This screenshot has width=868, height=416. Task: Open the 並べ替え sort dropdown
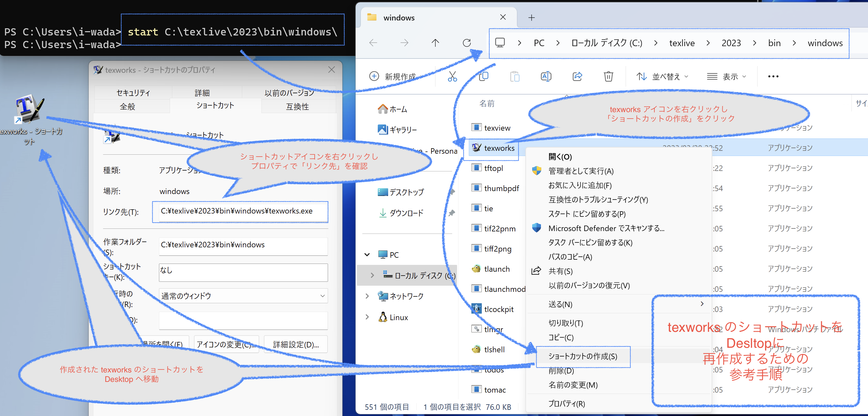[663, 76]
